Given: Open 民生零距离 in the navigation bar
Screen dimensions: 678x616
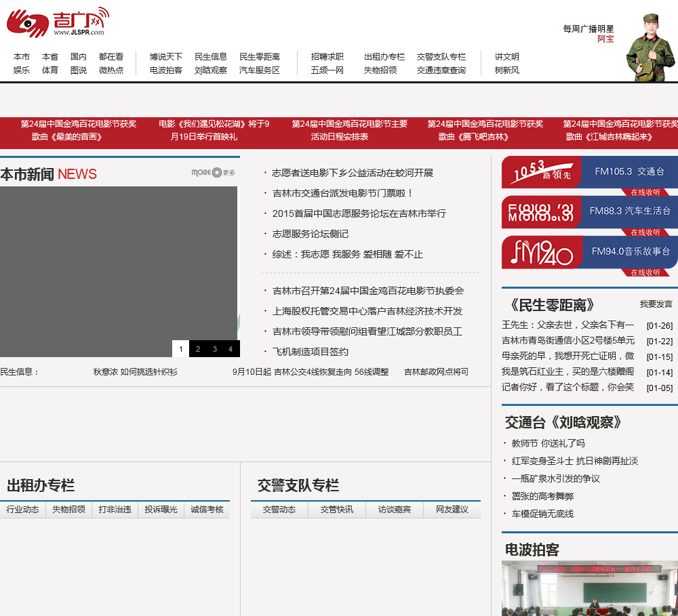Looking at the screenshot, I should [260, 57].
